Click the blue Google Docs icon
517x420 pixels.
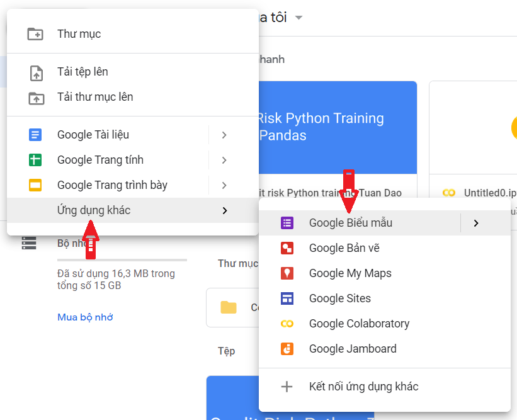point(35,135)
